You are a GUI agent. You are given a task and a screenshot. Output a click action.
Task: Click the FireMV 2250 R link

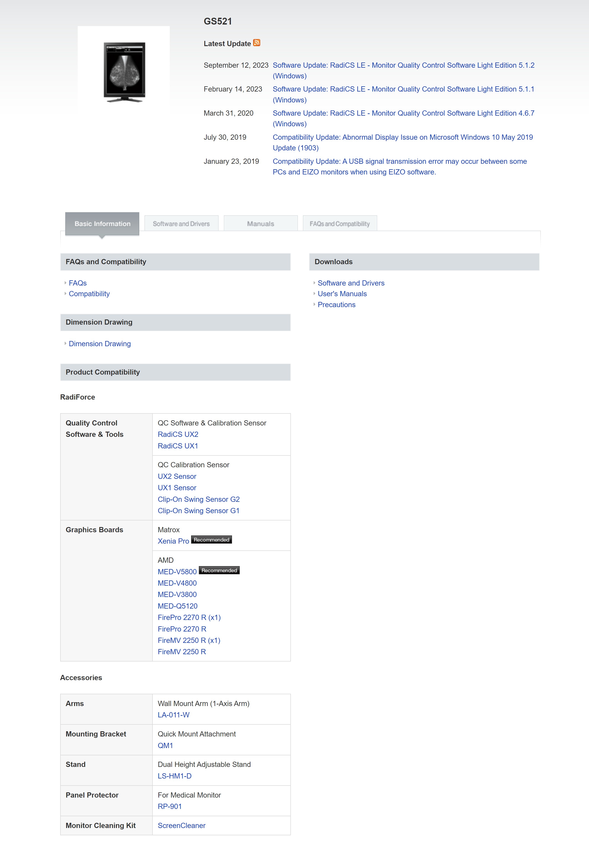tap(182, 652)
